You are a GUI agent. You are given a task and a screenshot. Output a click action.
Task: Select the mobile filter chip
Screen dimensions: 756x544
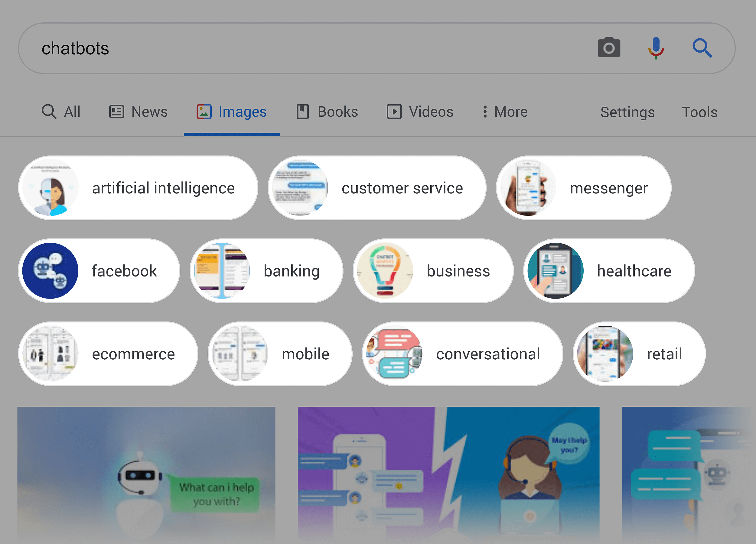click(x=280, y=354)
